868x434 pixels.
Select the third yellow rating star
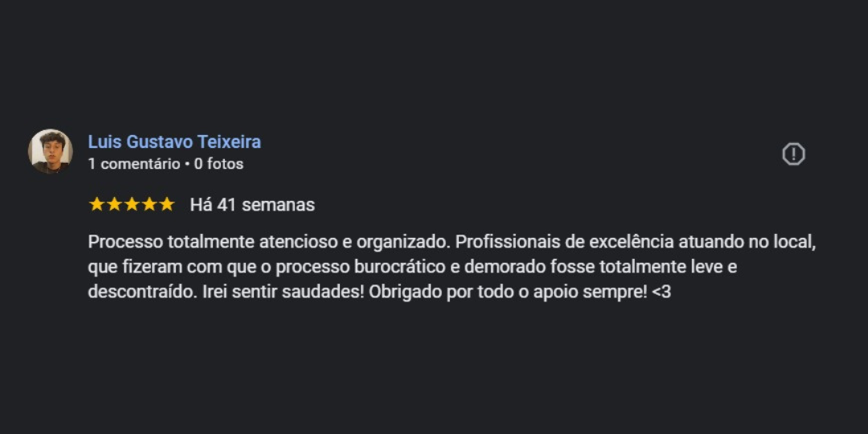132,205
